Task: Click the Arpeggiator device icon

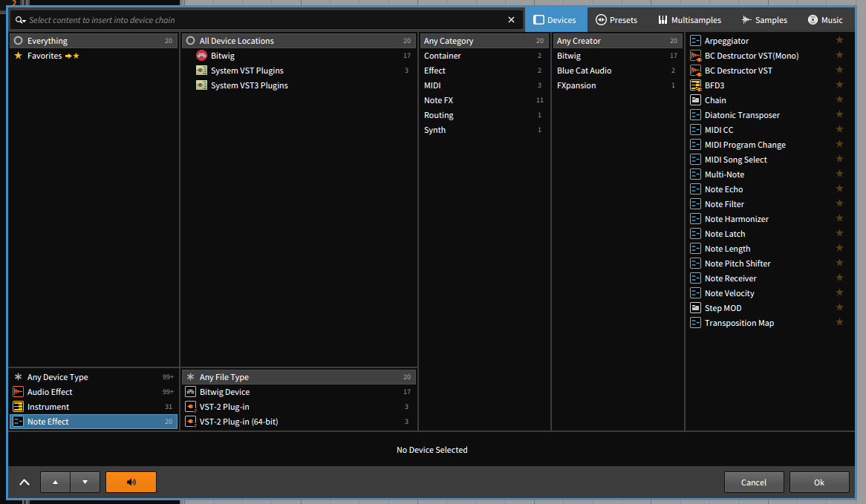Action: (x=695, y=41)
